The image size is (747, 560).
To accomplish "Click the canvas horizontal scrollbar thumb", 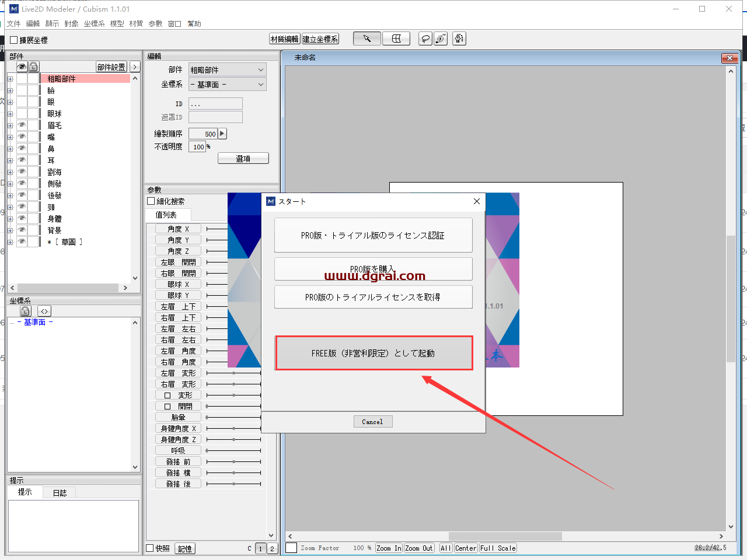I will coord(505,536).
